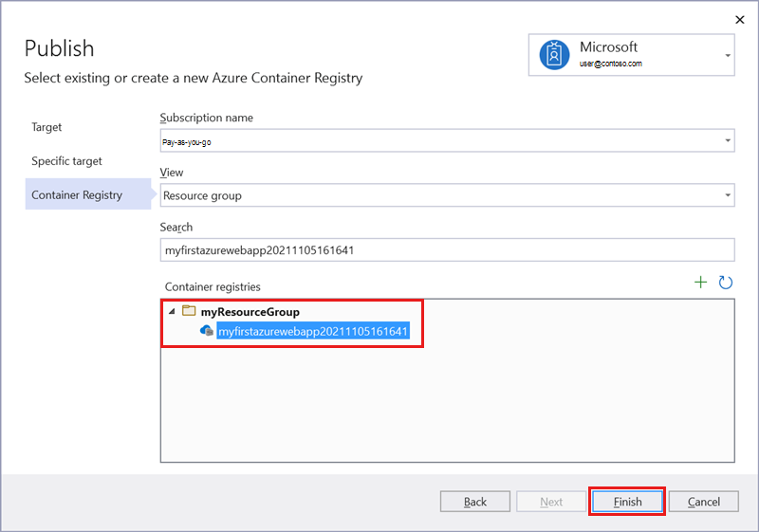The width and height of the screenshot is (759, 532).
Task: Click empty area of registries list
Action: tap(446, 408)
